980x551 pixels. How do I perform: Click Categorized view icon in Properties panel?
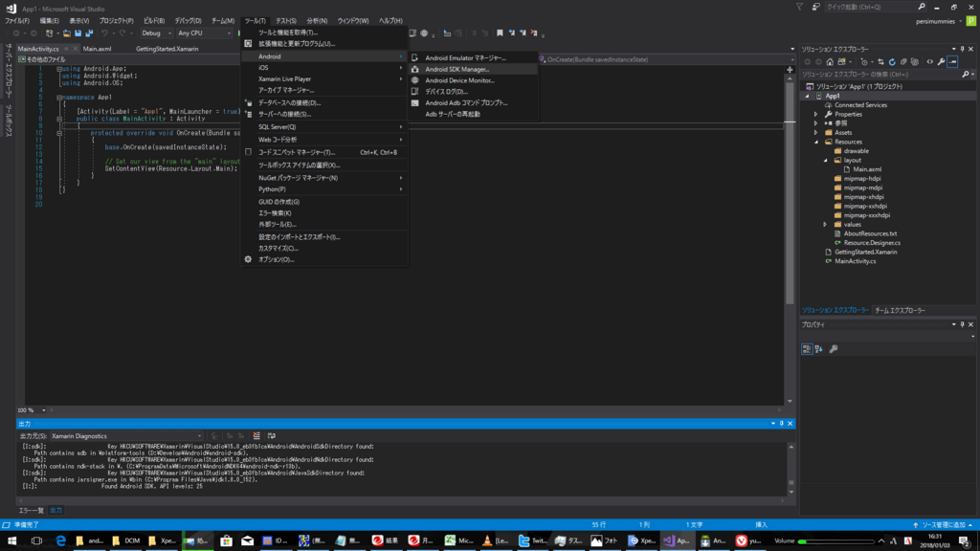[807, 349]
